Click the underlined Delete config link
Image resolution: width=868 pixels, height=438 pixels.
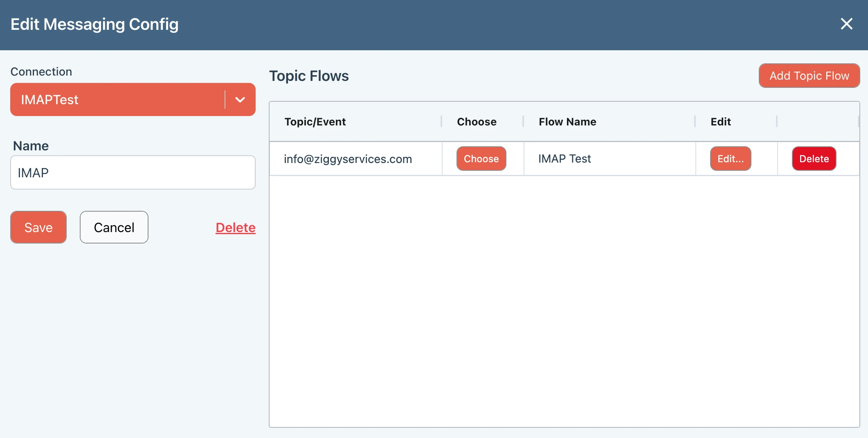[235, 228]
